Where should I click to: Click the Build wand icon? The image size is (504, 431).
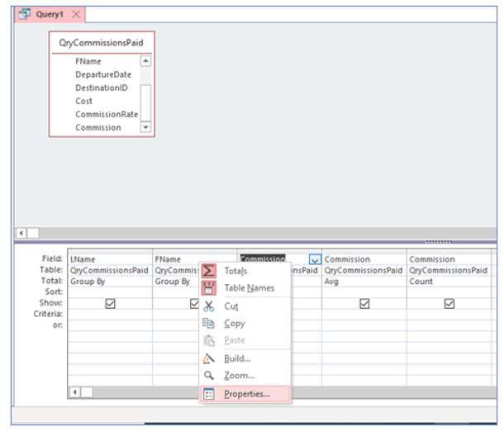[208, 358]
